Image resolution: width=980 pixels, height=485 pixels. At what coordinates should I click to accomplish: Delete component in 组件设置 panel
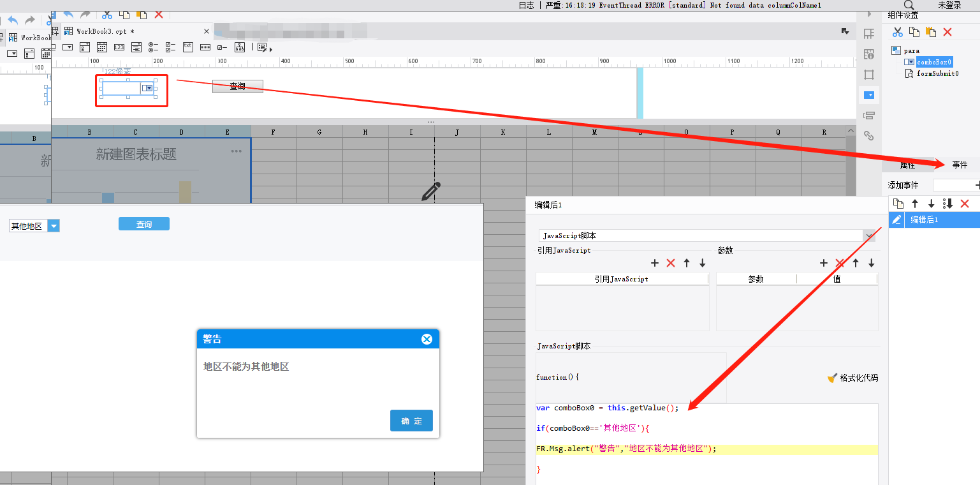point(947,32)
